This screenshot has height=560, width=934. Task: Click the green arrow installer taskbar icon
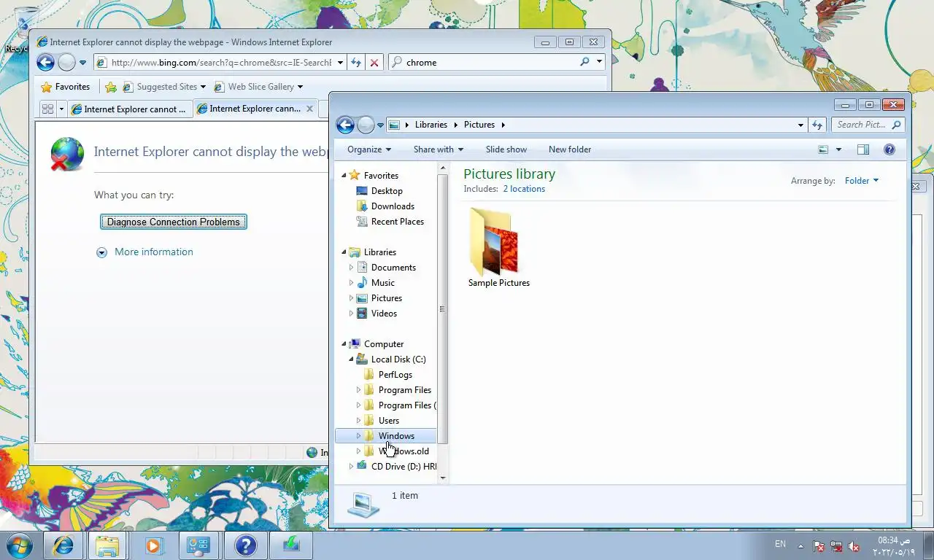coord(291,545)
